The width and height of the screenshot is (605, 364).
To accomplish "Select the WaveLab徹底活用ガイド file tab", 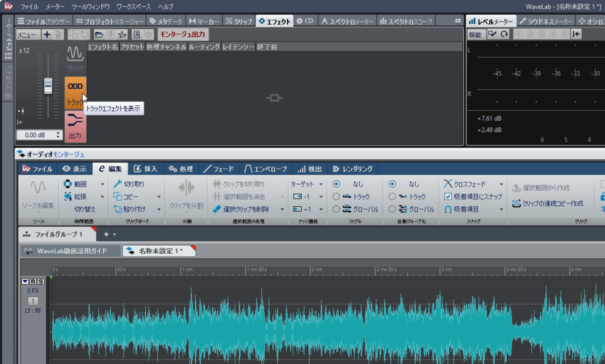I will (x=70, y=251).
